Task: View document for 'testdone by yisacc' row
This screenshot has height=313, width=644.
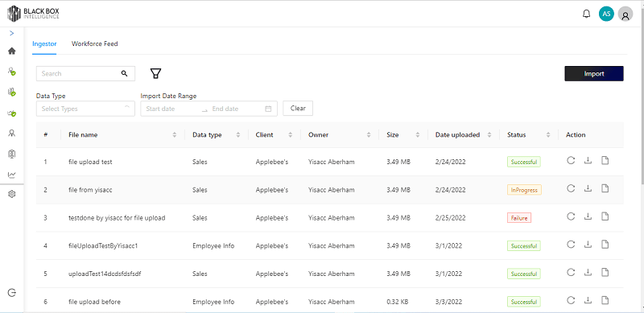Action: point(605,216)
